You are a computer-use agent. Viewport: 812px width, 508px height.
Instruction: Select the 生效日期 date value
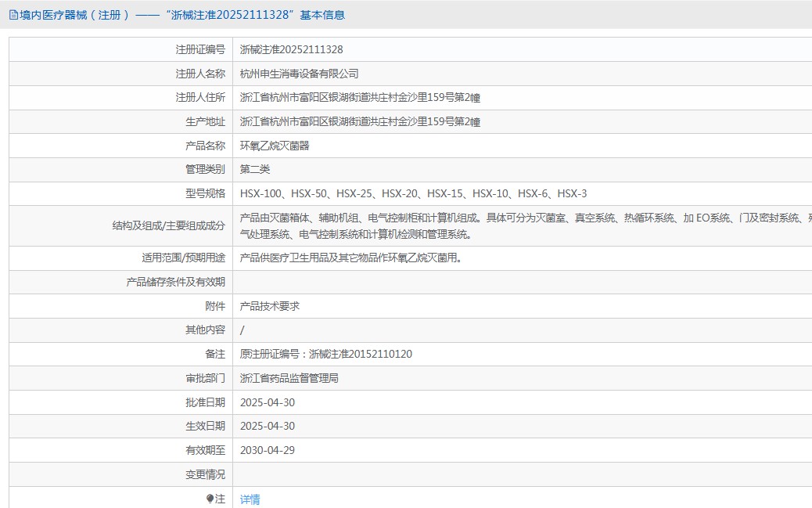pyautogui.click(x=267, y=426)
